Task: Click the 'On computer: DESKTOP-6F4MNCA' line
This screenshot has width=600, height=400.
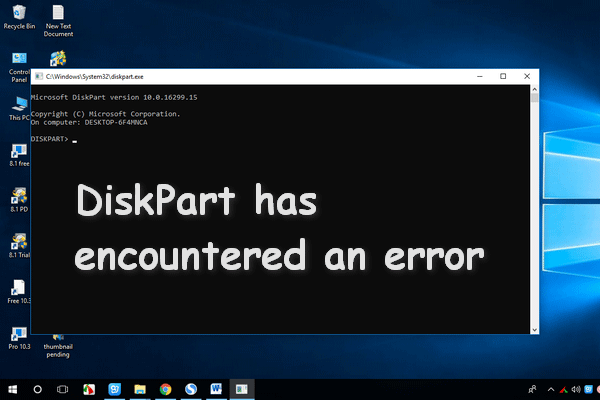Action: point(89,122)
